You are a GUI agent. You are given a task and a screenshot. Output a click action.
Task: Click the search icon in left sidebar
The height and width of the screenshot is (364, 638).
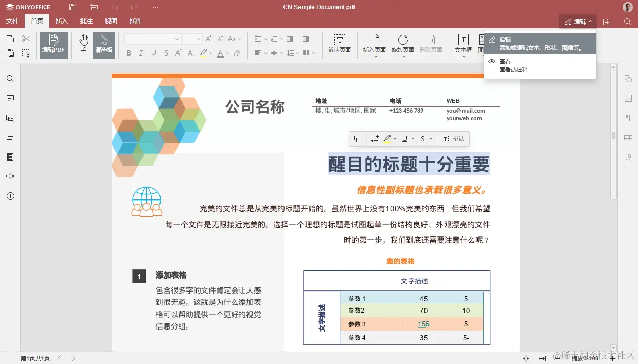(10, 79)
